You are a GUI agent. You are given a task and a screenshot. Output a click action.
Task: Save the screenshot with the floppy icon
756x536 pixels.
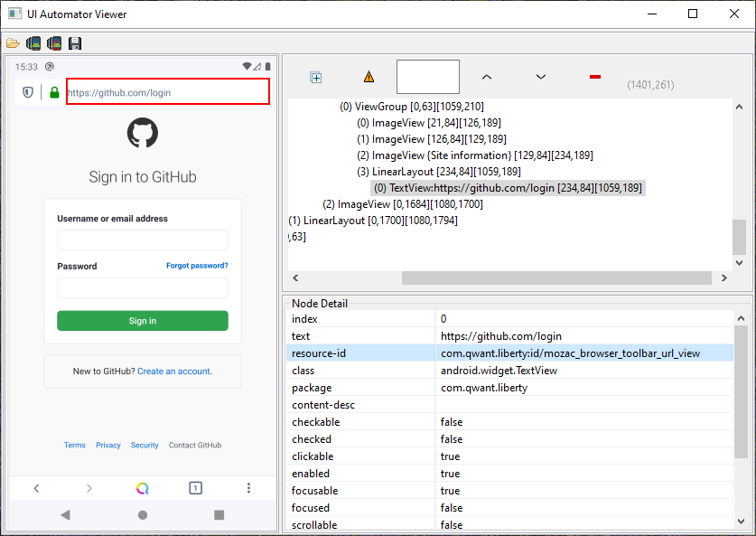pyautogui.click(x=75, y=43)
